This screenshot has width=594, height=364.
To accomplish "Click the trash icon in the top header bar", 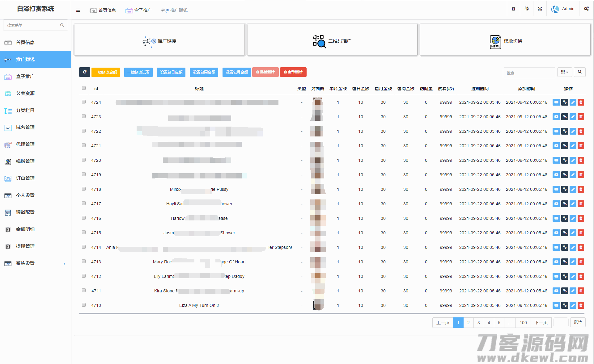I will pyautogui.click(x=513, y=9).
